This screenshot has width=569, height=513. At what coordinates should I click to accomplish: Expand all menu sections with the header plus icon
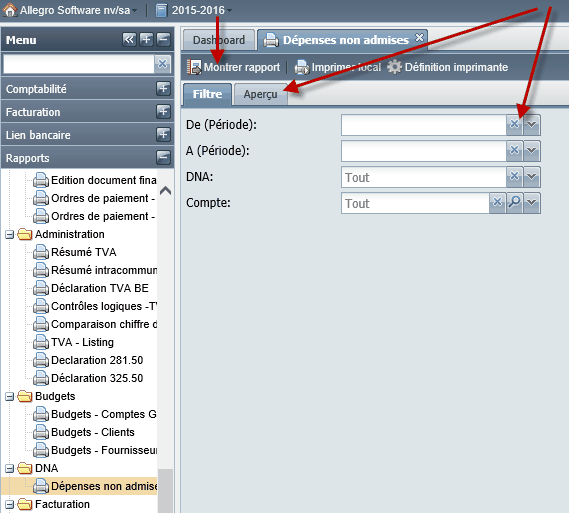point(146,39)
